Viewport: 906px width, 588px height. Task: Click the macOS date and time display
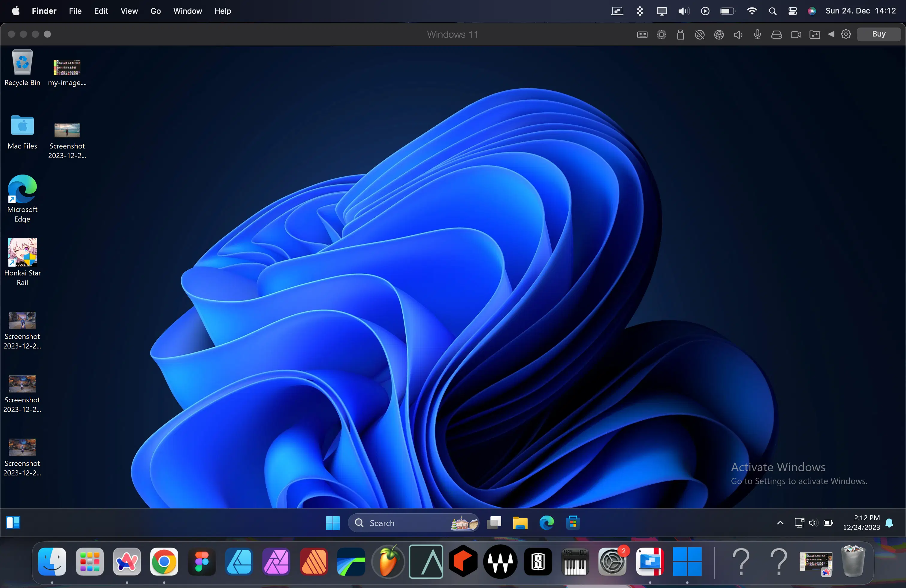pos(861,11)
